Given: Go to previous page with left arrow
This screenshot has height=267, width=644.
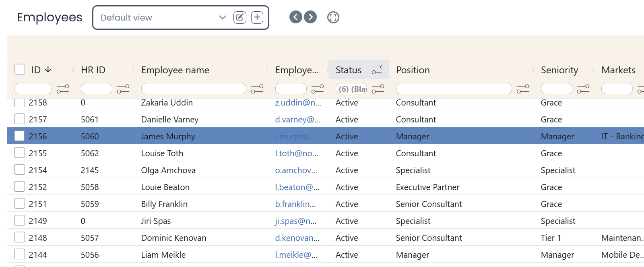Looking at the screenshot, I should pos(295,17).
